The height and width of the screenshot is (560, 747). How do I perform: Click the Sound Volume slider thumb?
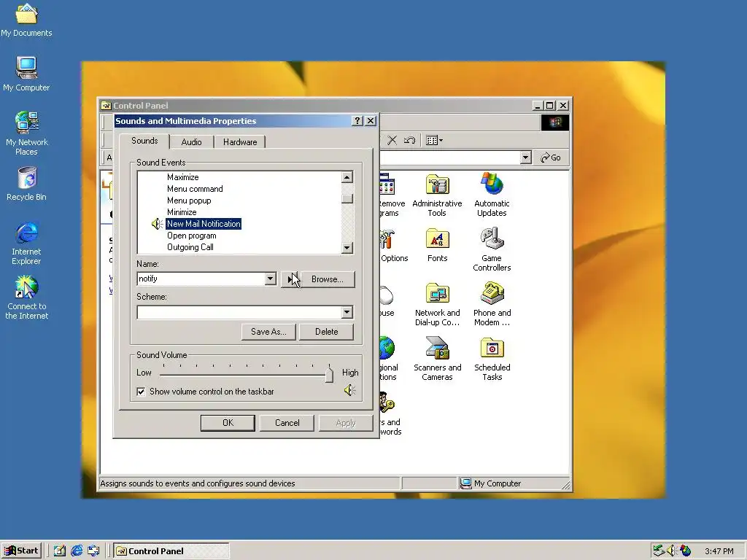pyautogui.click(x=329, y=374)
